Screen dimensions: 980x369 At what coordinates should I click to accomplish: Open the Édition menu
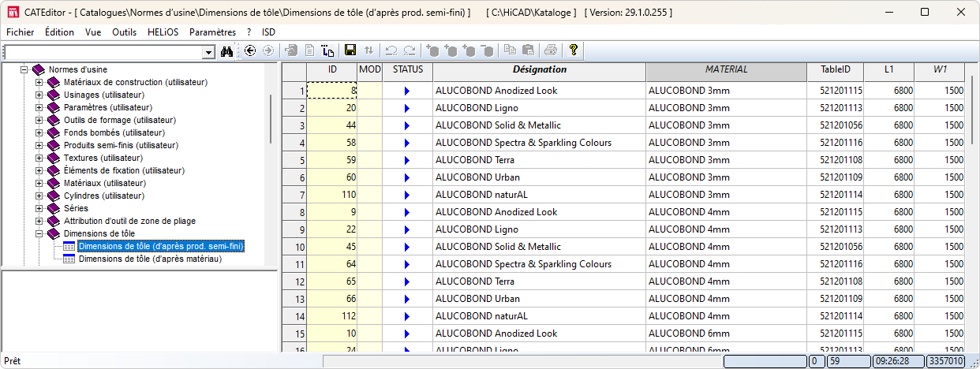[x=59, y=32]
